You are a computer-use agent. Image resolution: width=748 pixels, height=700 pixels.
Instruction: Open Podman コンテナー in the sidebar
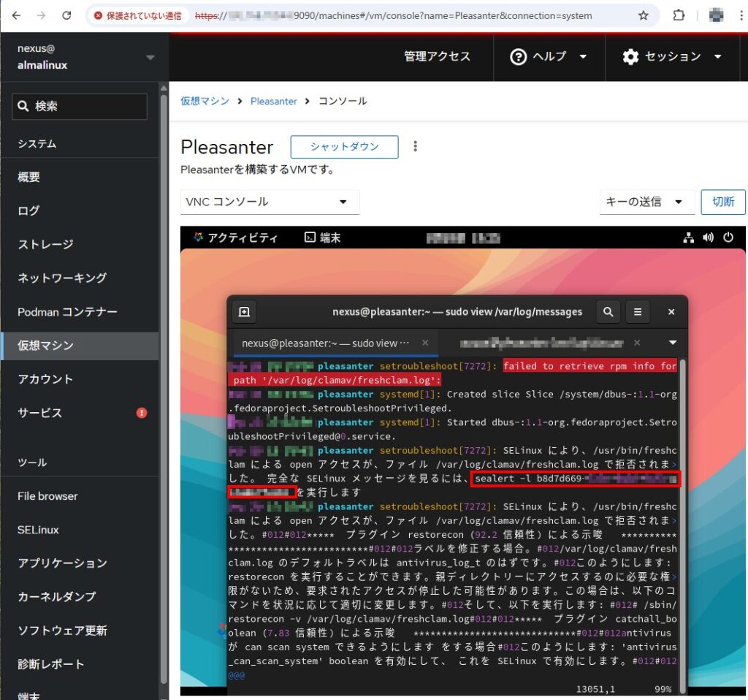[67, 312]
